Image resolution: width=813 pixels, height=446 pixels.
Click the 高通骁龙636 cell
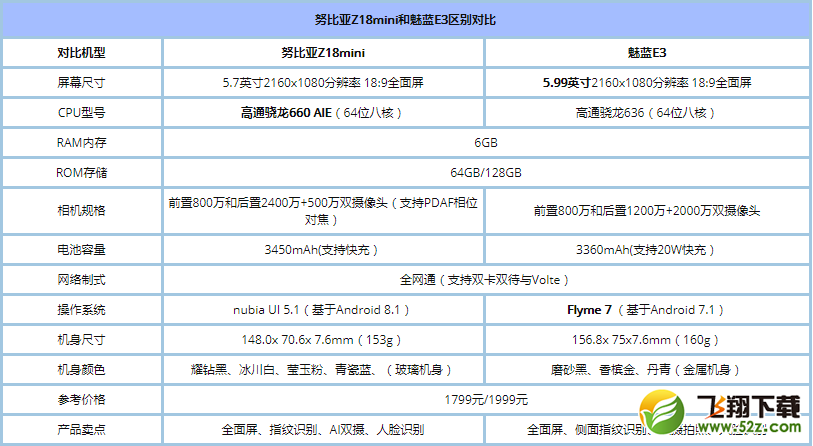coord(647,113)
